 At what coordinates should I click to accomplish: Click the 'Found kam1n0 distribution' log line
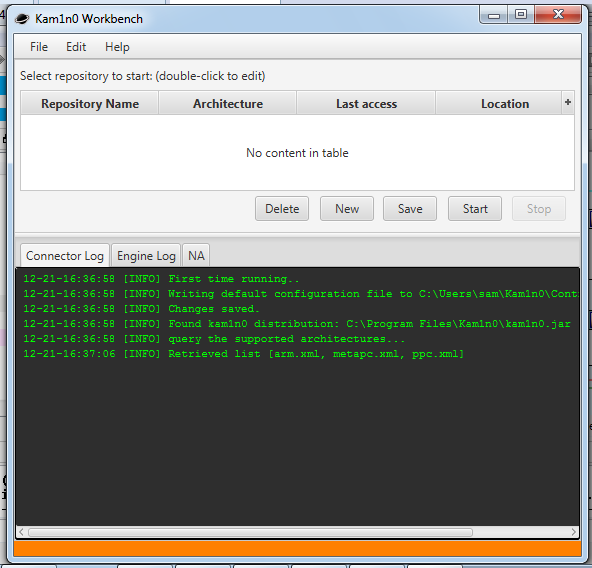pos(297,324)
